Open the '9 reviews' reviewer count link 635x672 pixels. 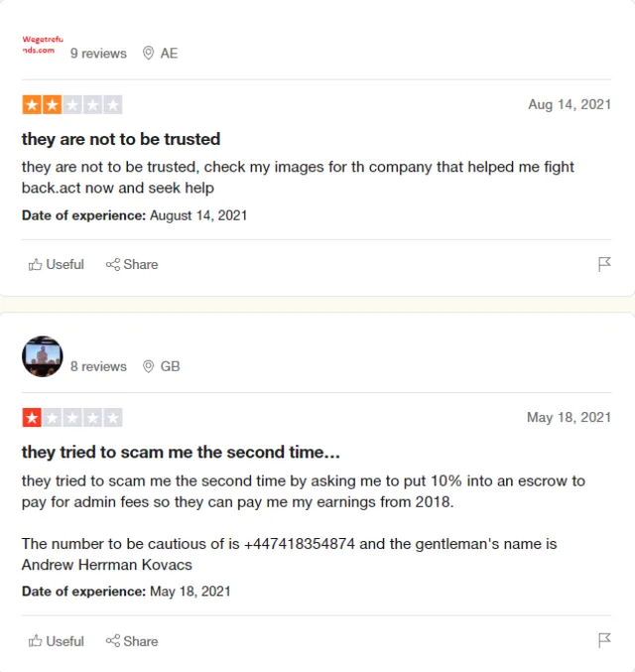coord(98,54)
